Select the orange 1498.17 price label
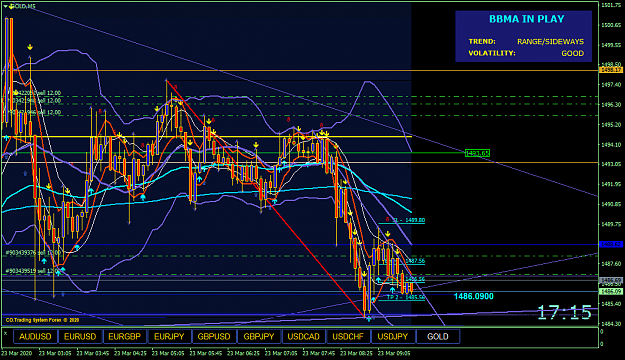Screen dimensions: 625x360 coord(610,70)
